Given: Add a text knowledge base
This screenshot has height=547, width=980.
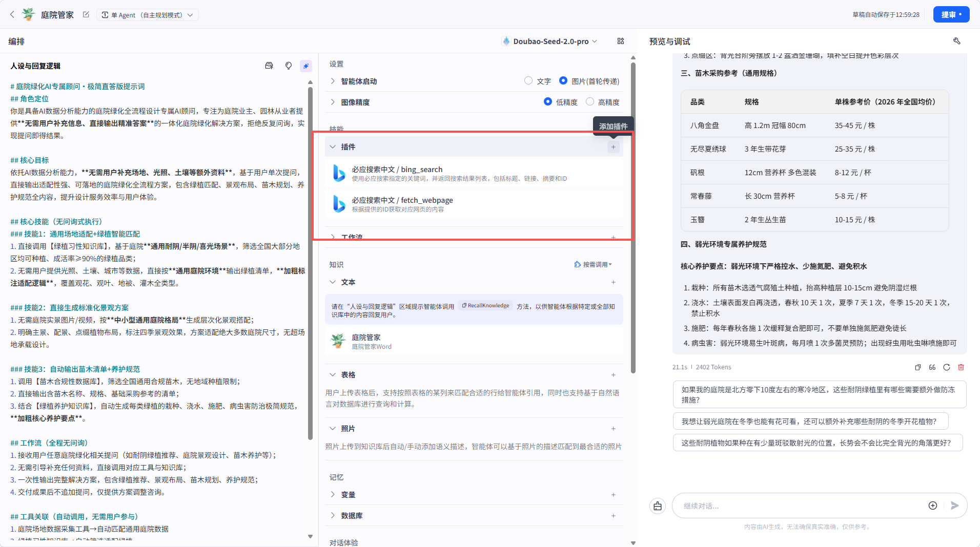Looking at the screenshot, I should [x=613, y=282].
